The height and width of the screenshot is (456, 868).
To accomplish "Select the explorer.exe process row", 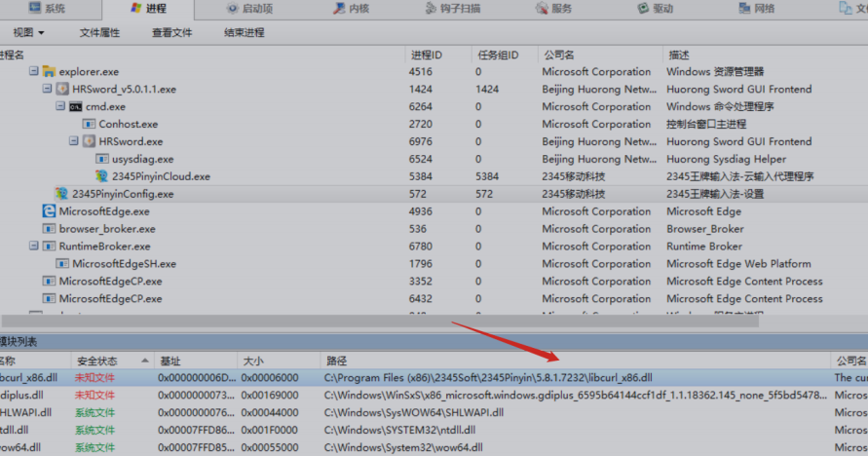I will coord(434,71).
